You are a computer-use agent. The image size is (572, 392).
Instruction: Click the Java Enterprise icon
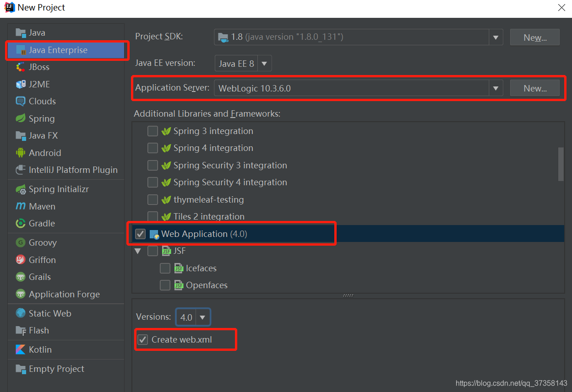tap(21, 50)
